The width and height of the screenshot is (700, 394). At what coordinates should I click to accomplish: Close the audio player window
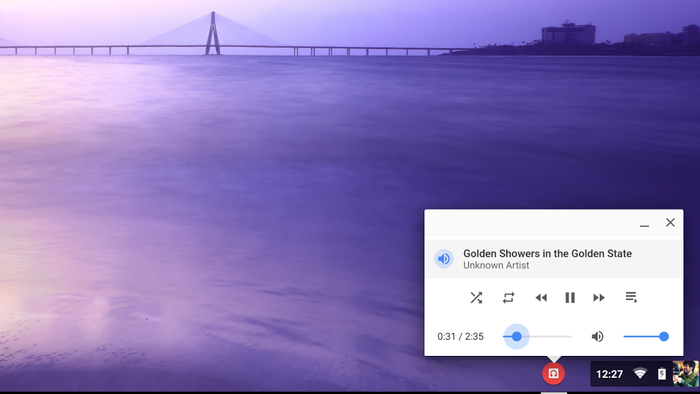click(x=670, y=222)
